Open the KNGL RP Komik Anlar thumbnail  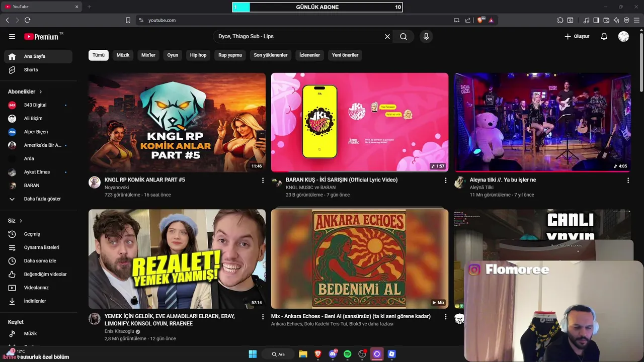pyautogui.click(x=177, y=123)
